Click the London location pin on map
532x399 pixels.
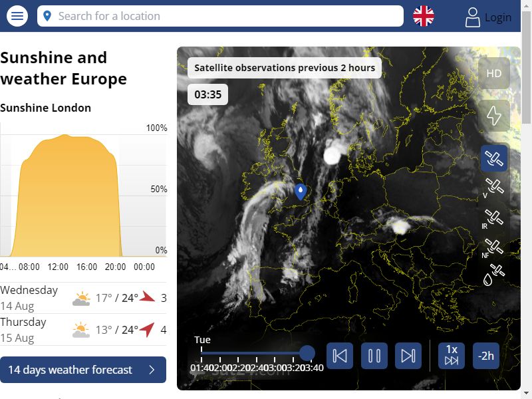[301, 192]
